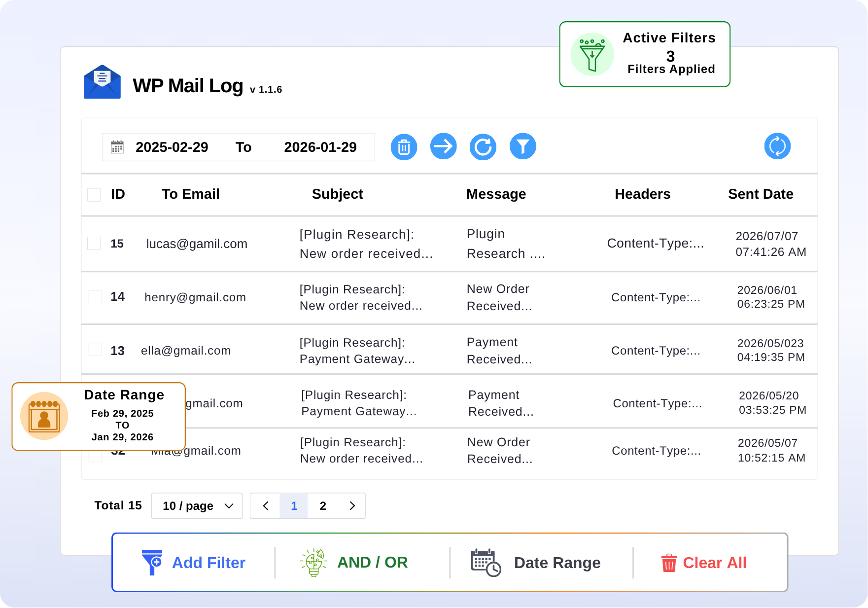Image resolution: width=868 pixels, height=608 pixels.
Task: Click sent date 2026/05/023 04:19:35 PM
Action: [x=771, y=350]
